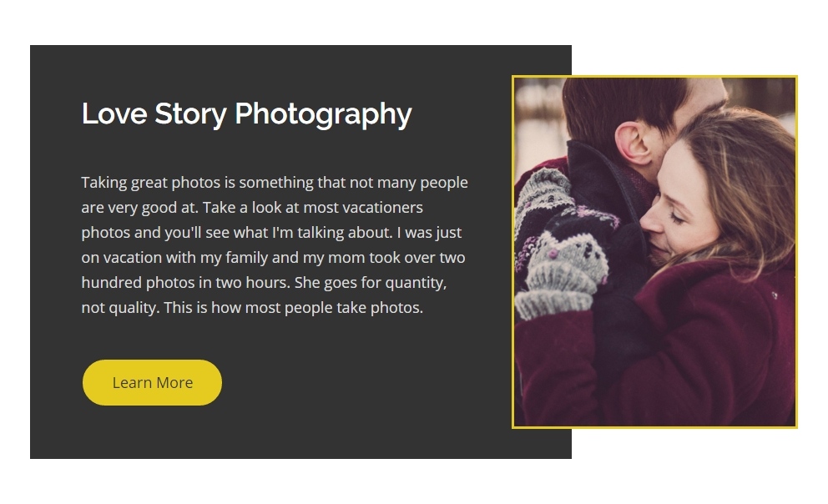Click the text line starting "are very good at"
The image size is (828, 504).
pos(251,207)
